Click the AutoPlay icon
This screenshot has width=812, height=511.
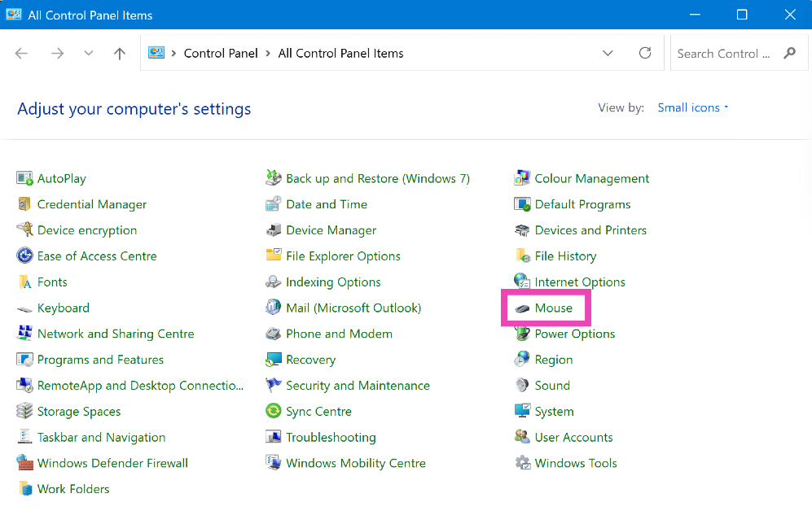pyautogui.click(x=24, y=178)
